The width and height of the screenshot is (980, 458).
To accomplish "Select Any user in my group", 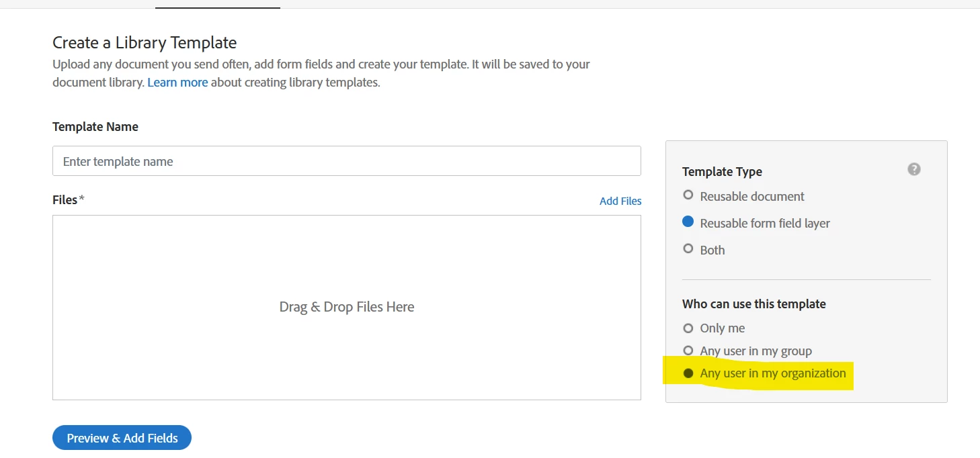I will pos(688,351).
